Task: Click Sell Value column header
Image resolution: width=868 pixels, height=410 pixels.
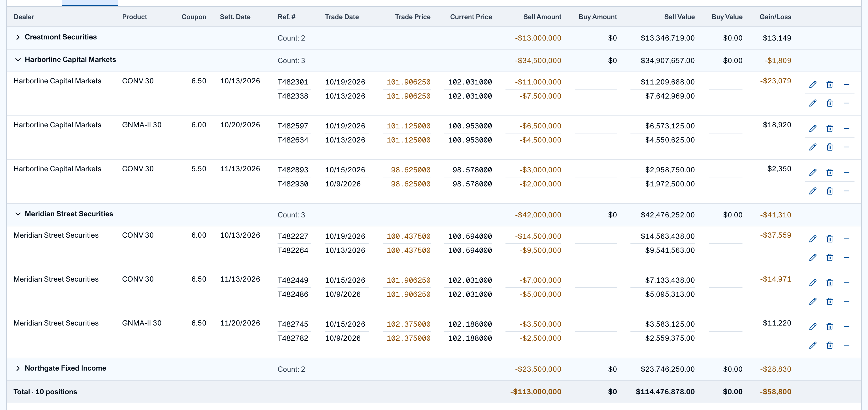Action: [x=679, y=17]
